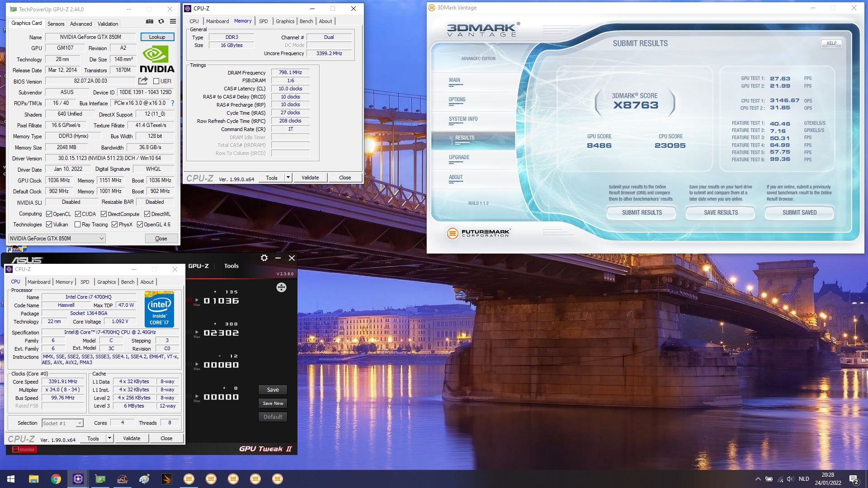Expand Tools dropdown arrow in Memory CPU-Z window
Screen dimensions: 868x488
pyautogui.click(x=288, y=178)
